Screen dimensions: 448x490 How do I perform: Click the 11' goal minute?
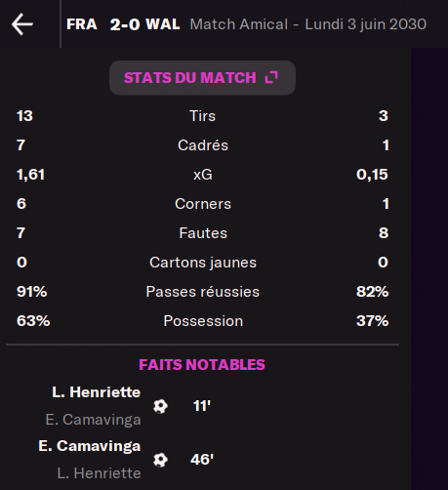tap(202, 406)
